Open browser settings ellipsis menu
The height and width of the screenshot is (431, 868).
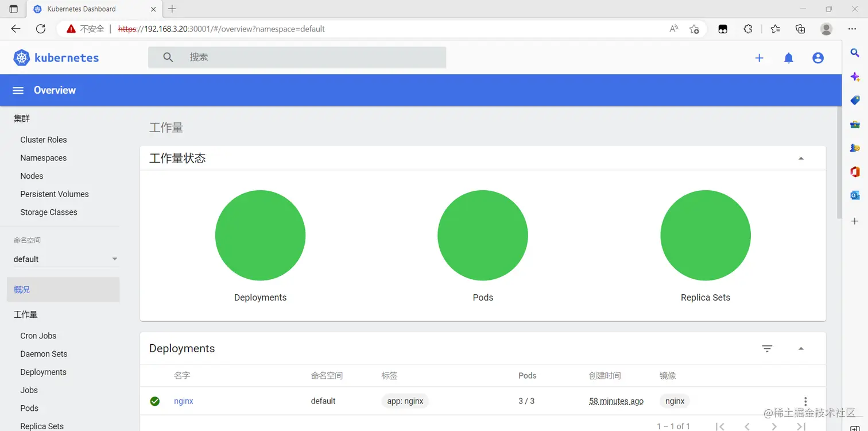852,29
